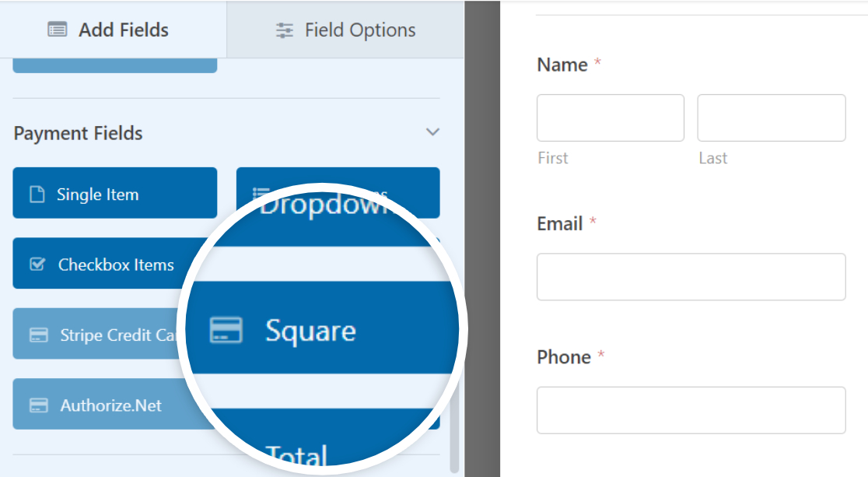
Task: Click the Payment Fields heading text
Action: coord(78,133)
